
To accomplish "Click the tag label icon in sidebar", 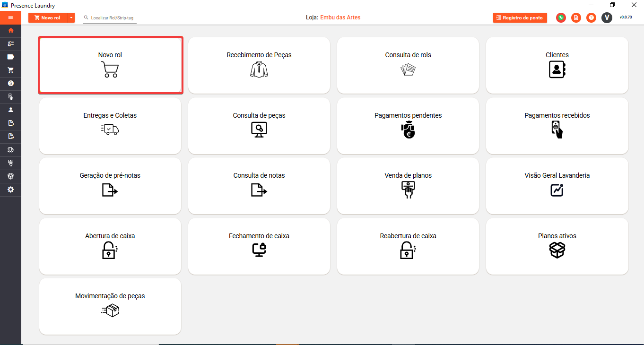I will (x=11, y=57).
